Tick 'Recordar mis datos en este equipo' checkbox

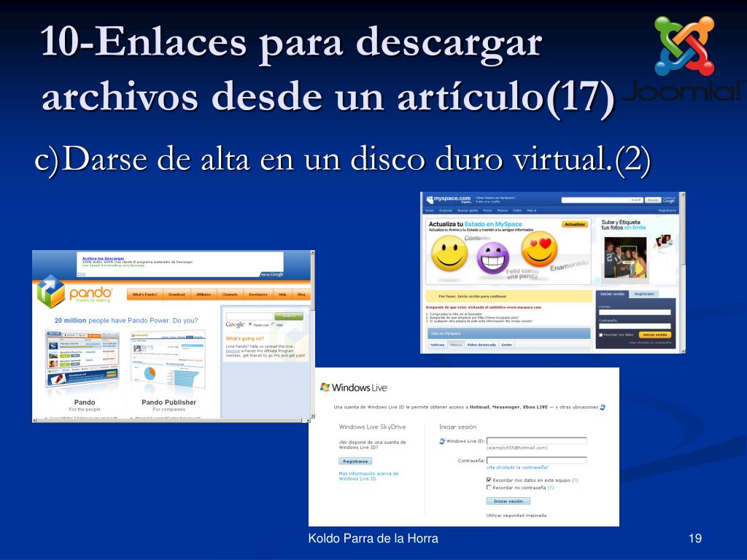tap(489, 480)
